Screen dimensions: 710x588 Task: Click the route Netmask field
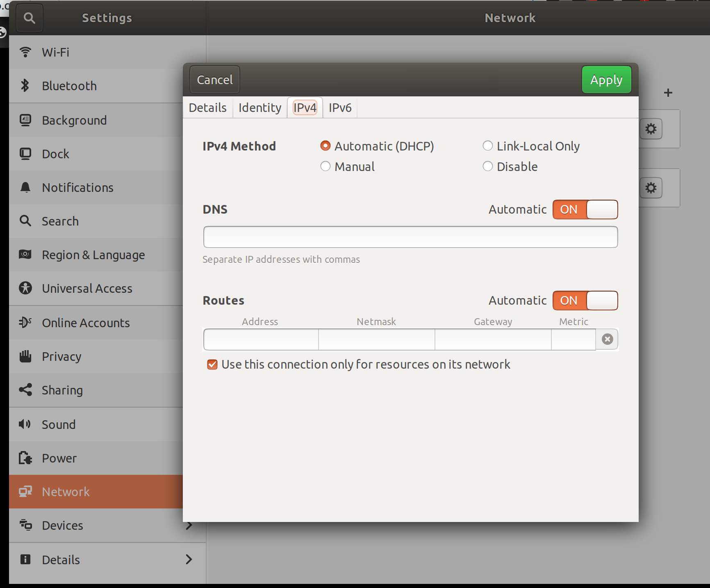pyautogui.click(x=377, y=339)
